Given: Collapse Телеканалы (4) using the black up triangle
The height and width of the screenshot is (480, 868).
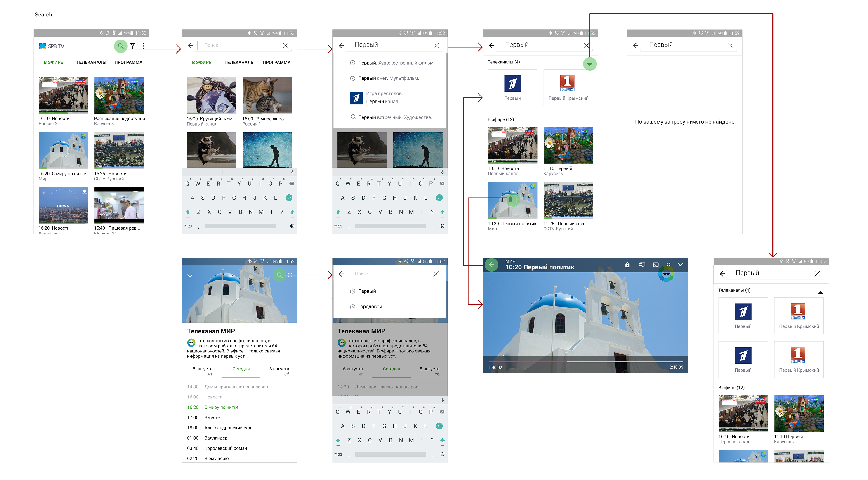Looking at the screenshot, I should [x=820, y=293].
